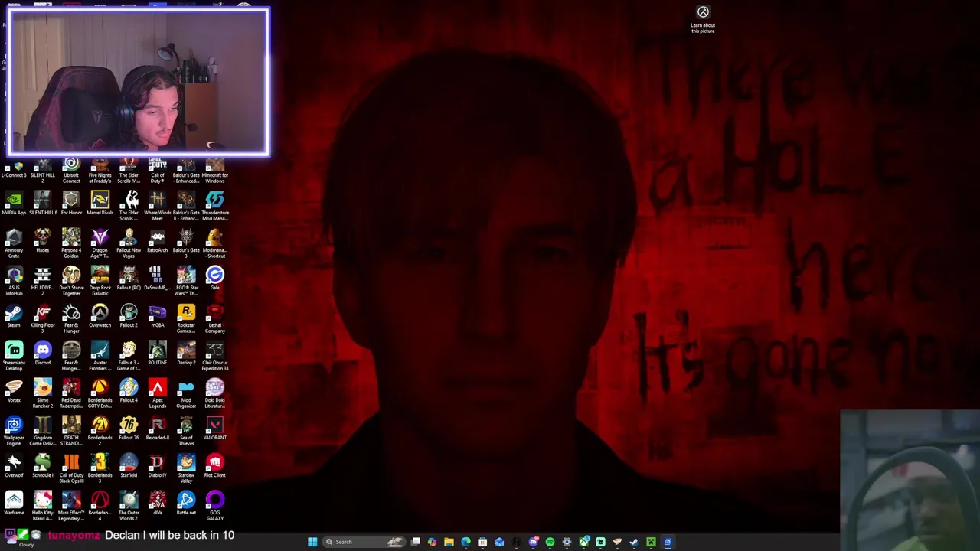Viewport: 980px width, 551px height.
Task: Select the Apex Legends desktop icon
Action: [x=157, y=393]
